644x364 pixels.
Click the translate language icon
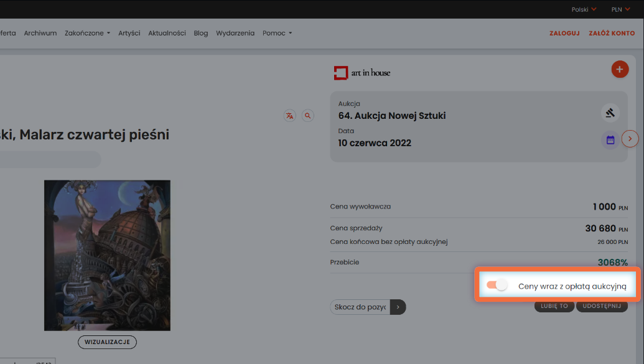289,116
